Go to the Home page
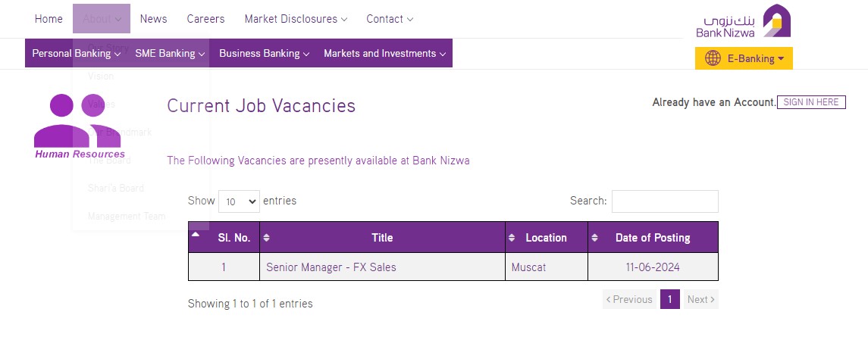The width and height of the screenshot is (868, 362). pyautogui.click(x=49, y=19)
